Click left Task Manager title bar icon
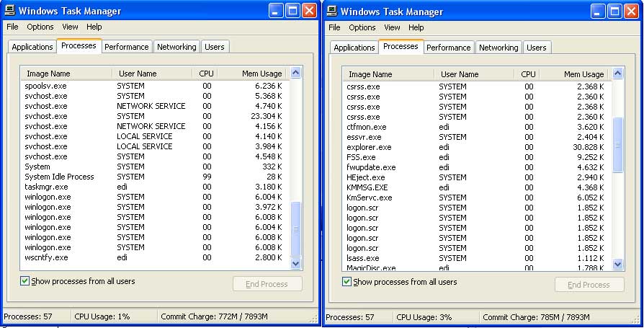 click(x=10, y=10)
